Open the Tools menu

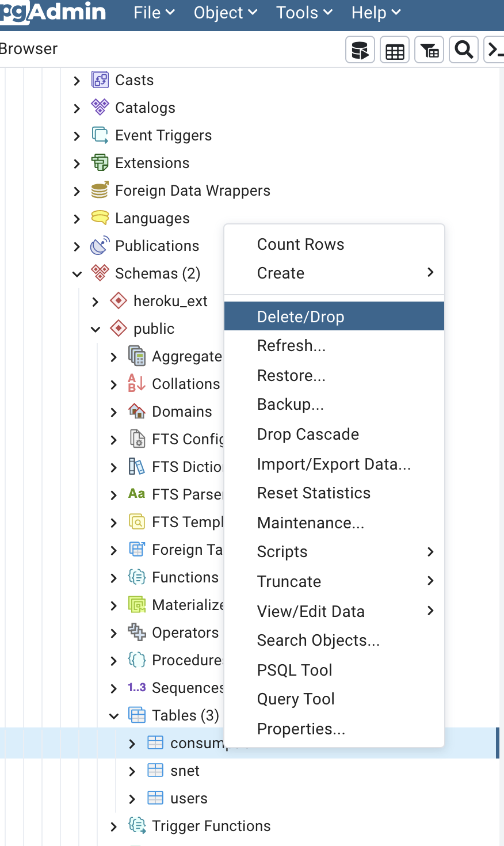point(304,13)
